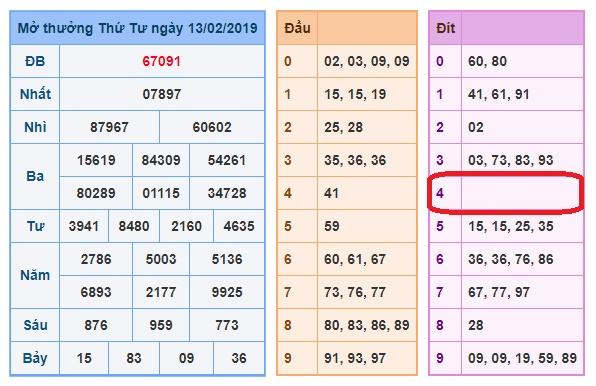
Task: Select third prize number 15619
Action: point(96,160)
